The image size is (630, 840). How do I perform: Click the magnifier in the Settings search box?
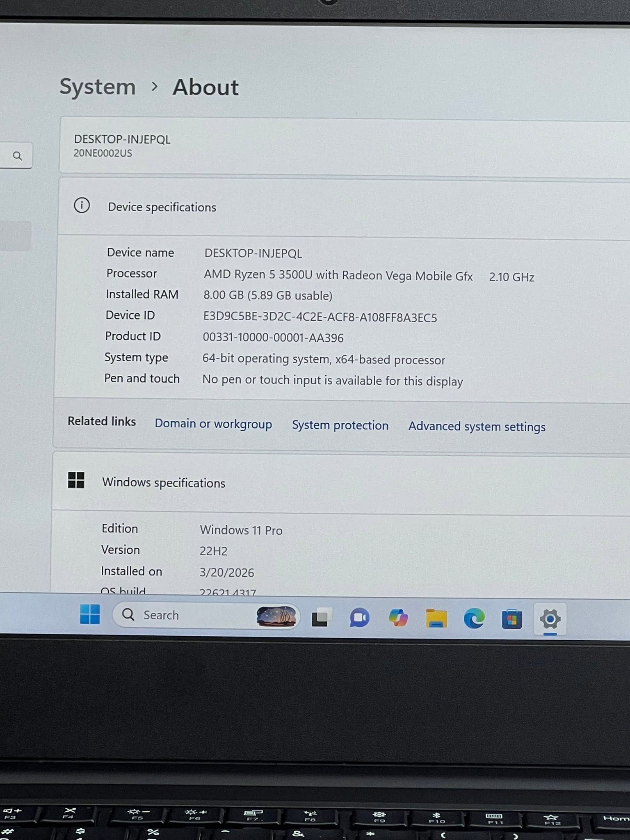click(17, 156)
